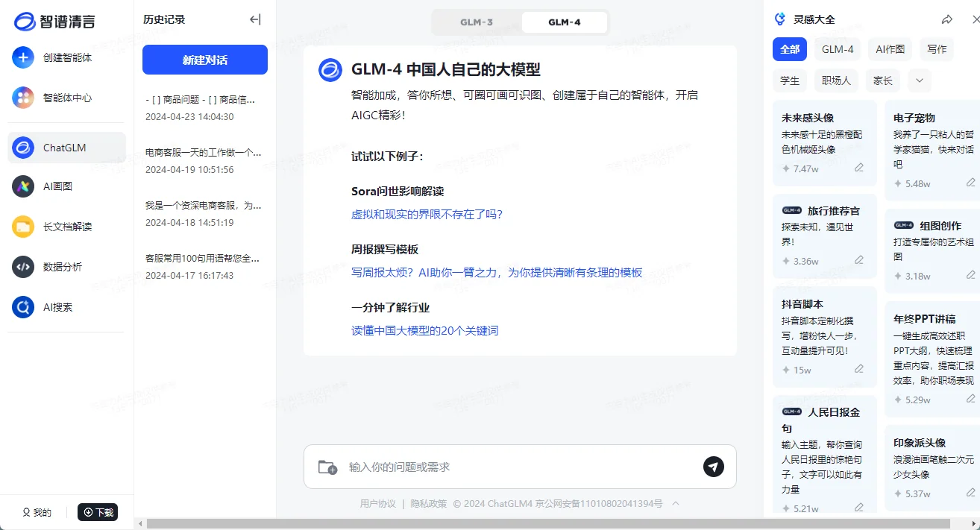
Task: Open 数据分析 code icon
Action: pos(23,267)
